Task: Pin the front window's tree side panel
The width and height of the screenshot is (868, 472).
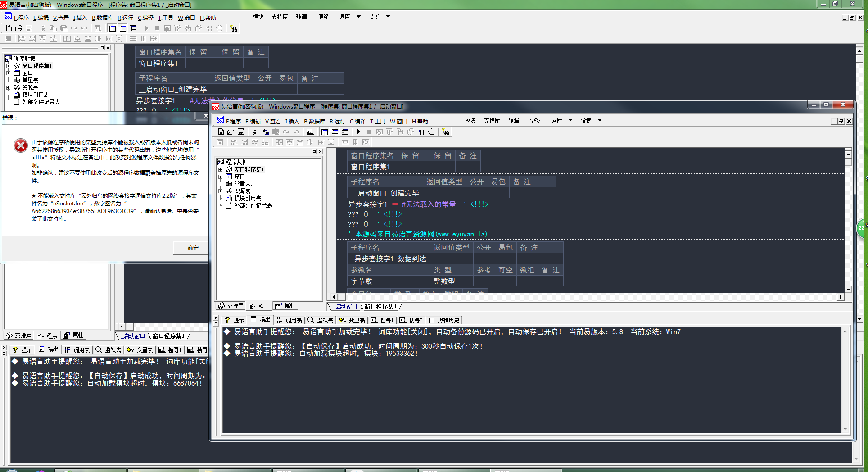Action: click(314, 151)
